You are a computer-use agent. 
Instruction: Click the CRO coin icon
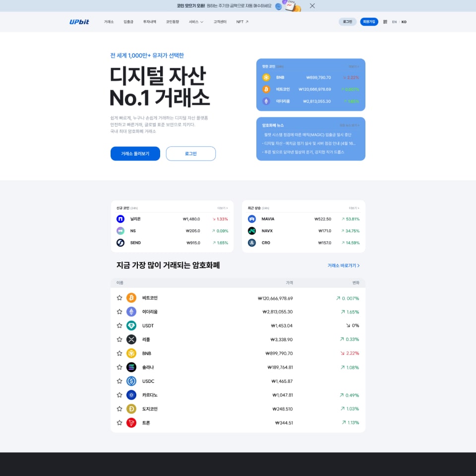tap(252, 243)
